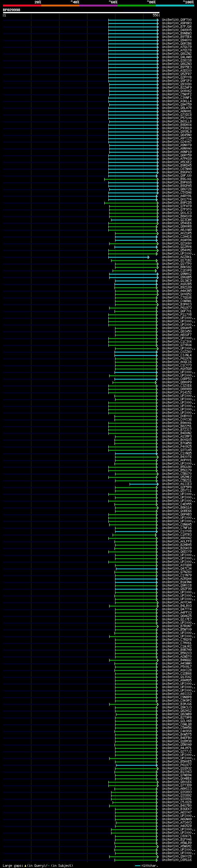
Task: Select hit label UniRef100_A9NP19
Action: 177,152
